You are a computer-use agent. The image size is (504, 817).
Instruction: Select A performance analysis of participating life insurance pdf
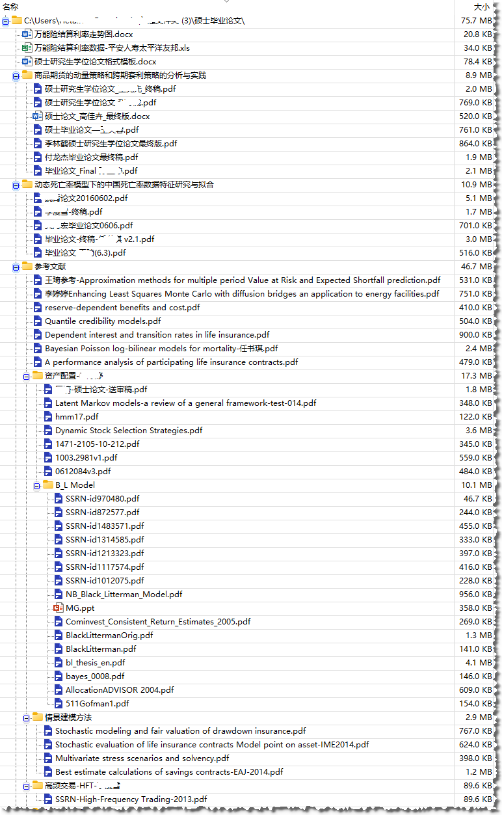(x=172, y=362)
